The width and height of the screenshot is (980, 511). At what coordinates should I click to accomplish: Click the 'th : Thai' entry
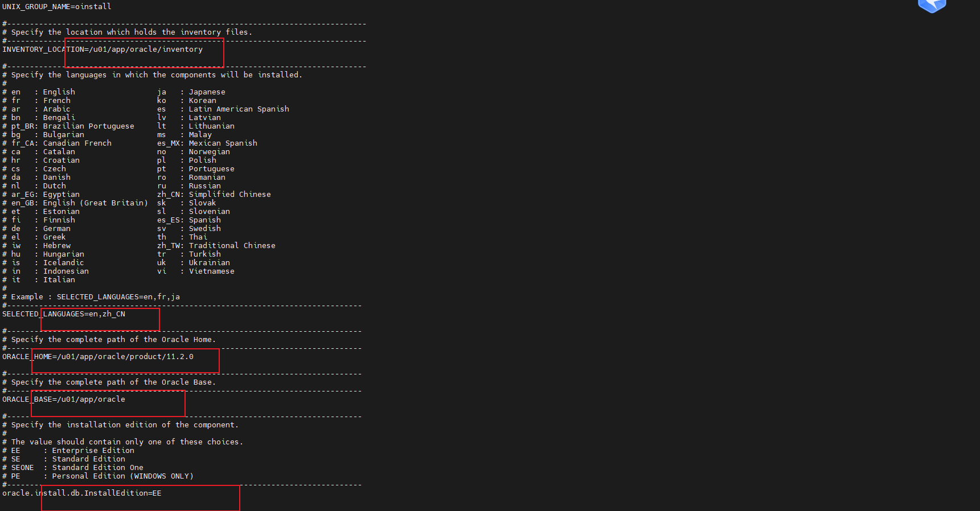(182, 237)
